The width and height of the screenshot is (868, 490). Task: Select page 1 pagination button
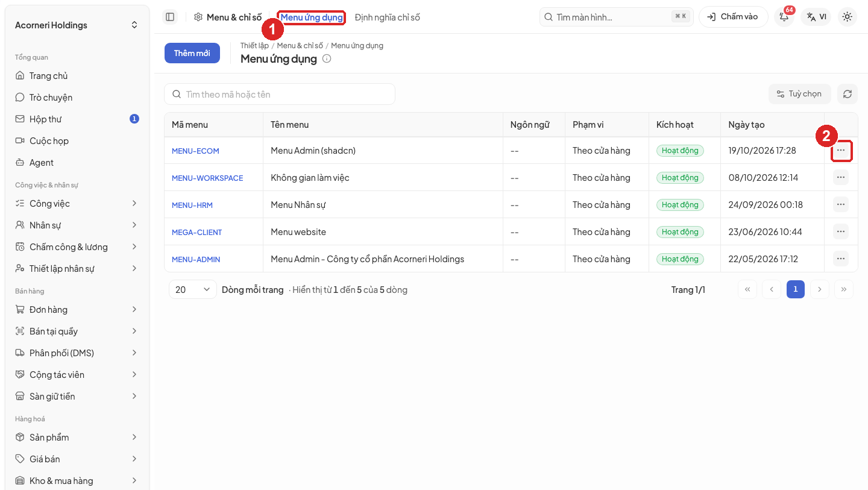[x=796, y=289]
